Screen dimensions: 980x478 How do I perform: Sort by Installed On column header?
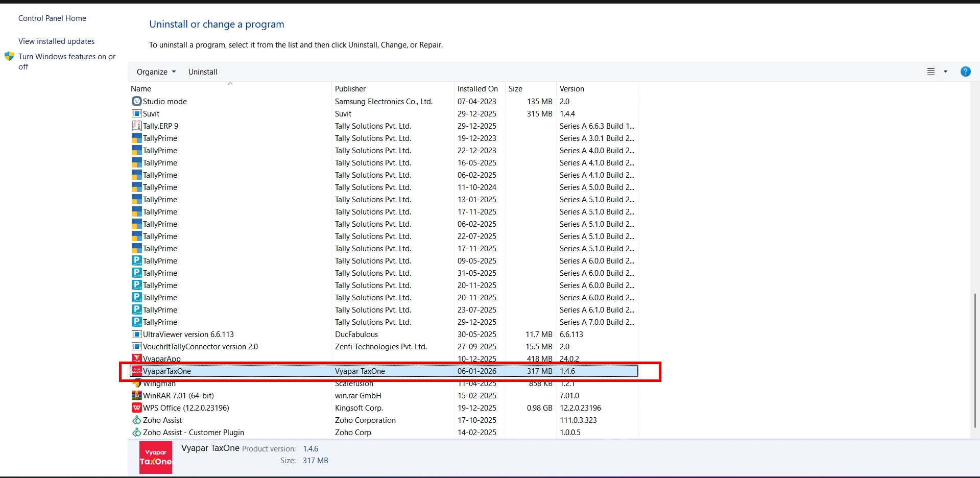pyautogui.click(x=477, y=89)
